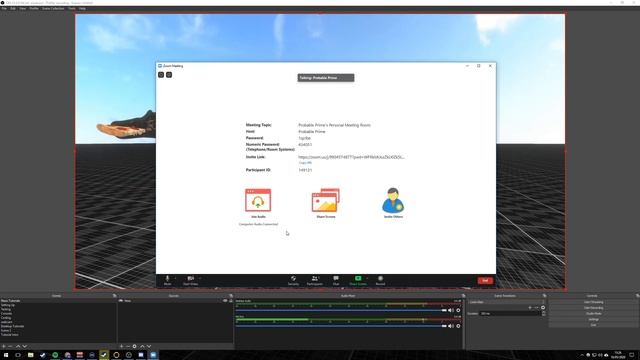Image resolution: width=640 pixels, height=360 pixels.
Task: Open the meeting information icon in Zoom
Action: point(161,75)
